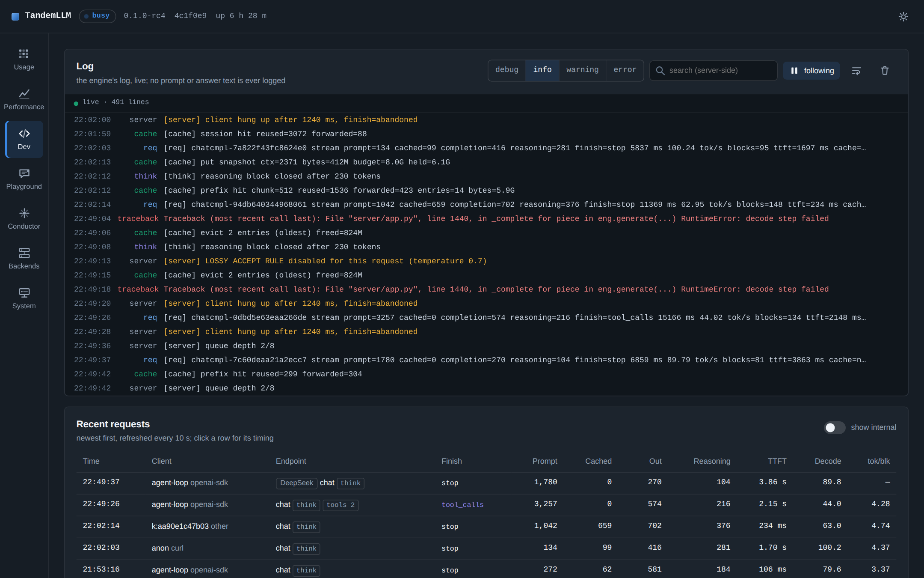924x578 pixels.
Task: Open request row at 21:53:16
Action: pos(486,569)
